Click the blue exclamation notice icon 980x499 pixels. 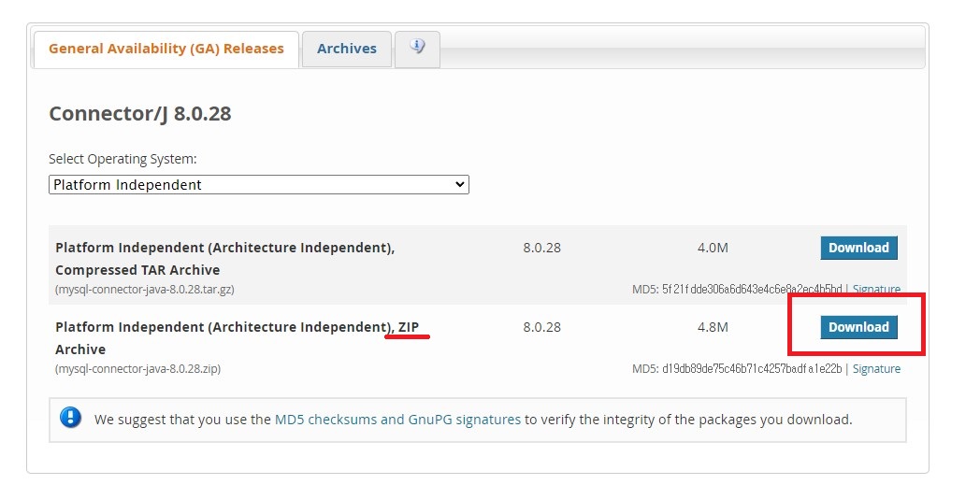point(71,417)
